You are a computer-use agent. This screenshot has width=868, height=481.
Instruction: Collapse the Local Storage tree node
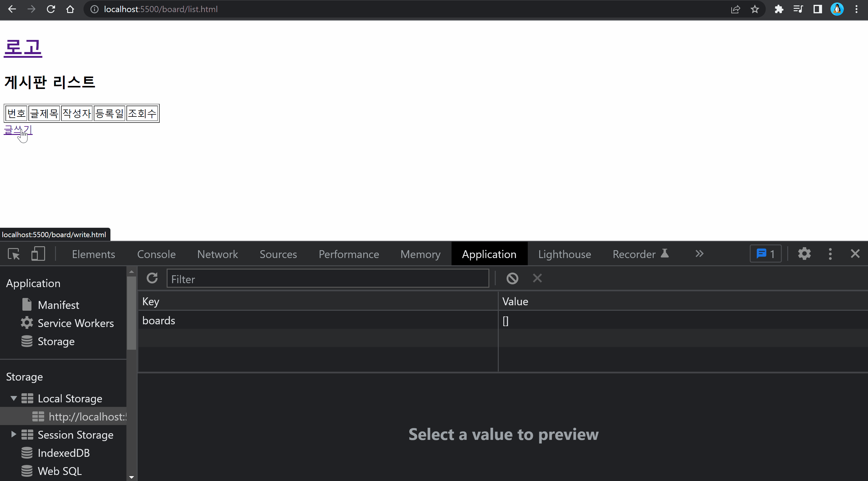coord(14,398)
